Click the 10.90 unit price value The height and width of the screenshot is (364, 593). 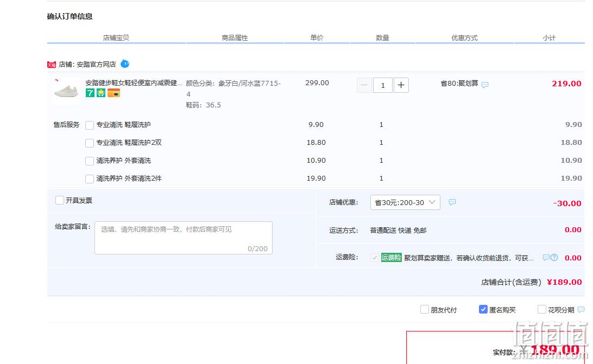click(316, 160)
